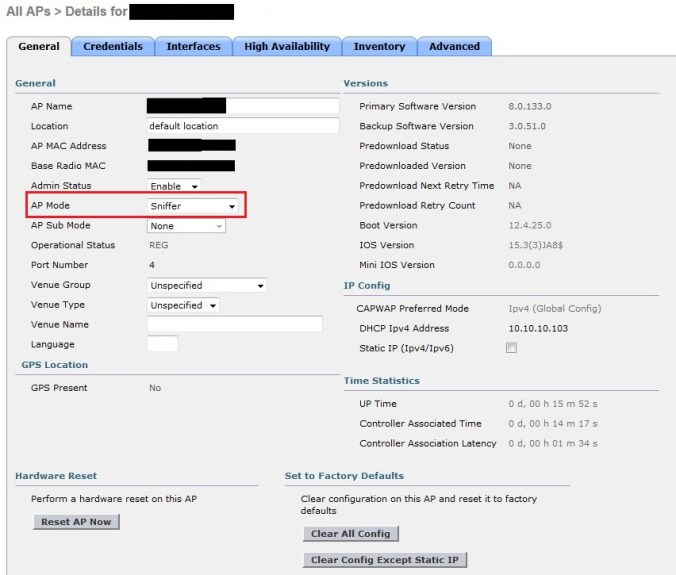Open the Advanced tab
This screenshot has width=676, height=575.
coord(454,46)
